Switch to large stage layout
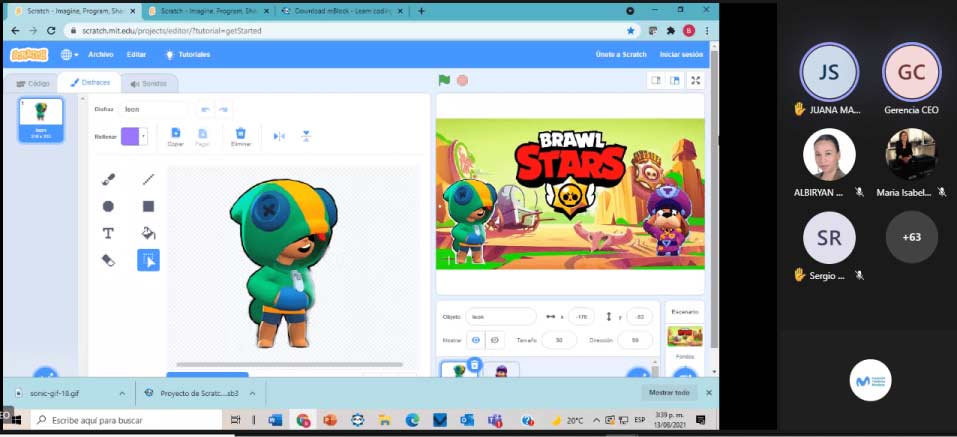The image size is (957, 437). coord(674,80)
